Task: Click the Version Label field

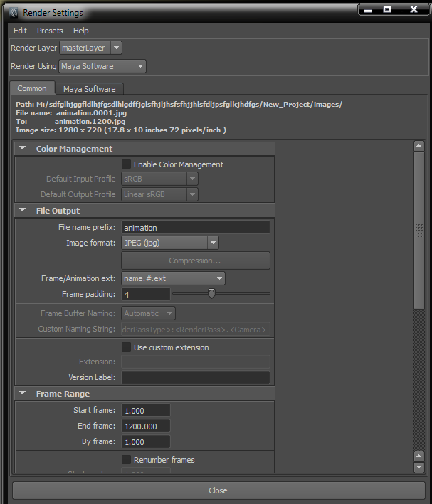Action: point(196,377)
